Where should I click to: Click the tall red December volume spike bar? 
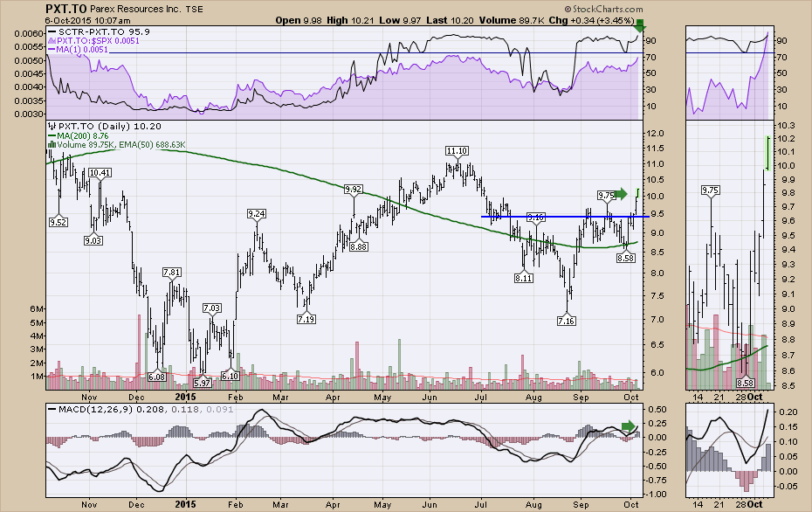click(139, 352)
